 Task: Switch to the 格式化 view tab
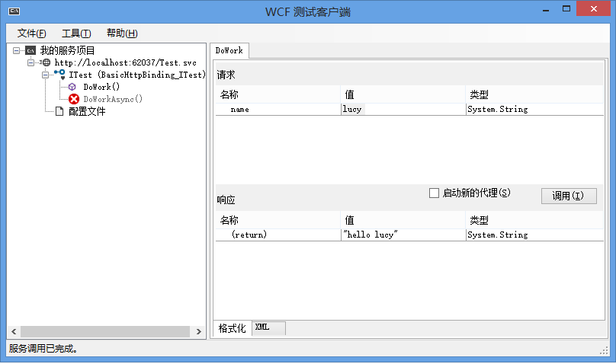pyautogui.click(x=232, y=328)
